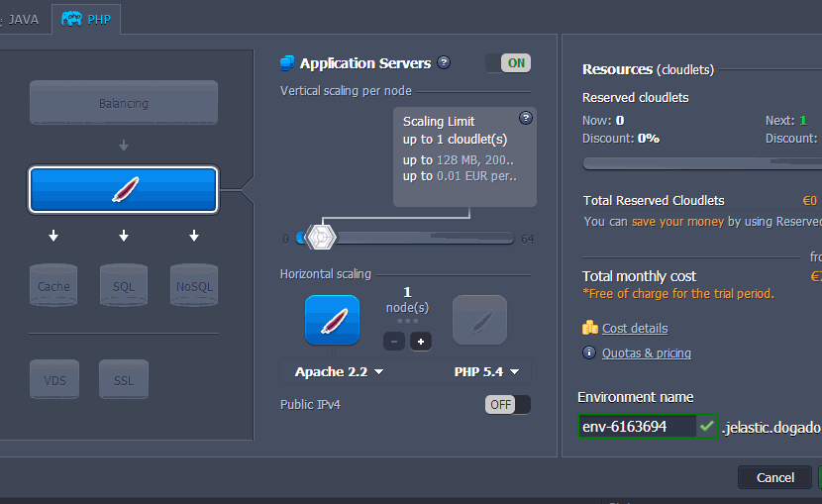822x504 pixels.
Task: Click the greyed-out feather server icon
Action: click(x=479, y=320)
